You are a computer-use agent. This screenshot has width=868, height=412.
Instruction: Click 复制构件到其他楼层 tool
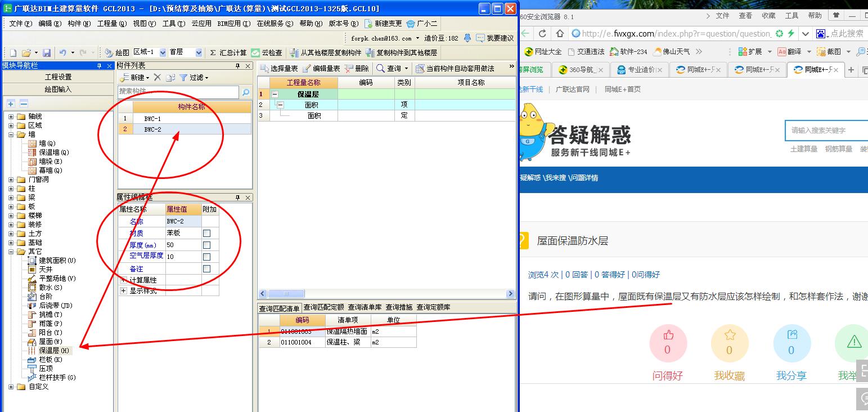point(402,53)
